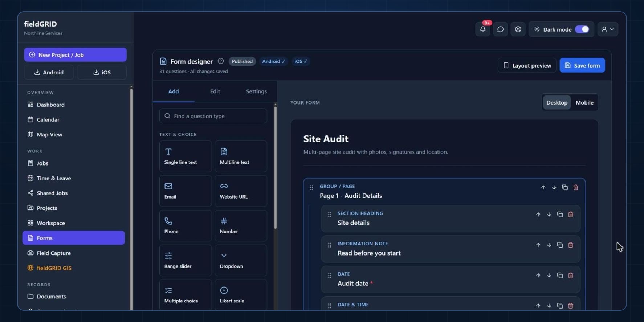Click the Published status badge
The height and width of the screenshot is (322, 644).
pyautogui.click(x=242, y=61)
